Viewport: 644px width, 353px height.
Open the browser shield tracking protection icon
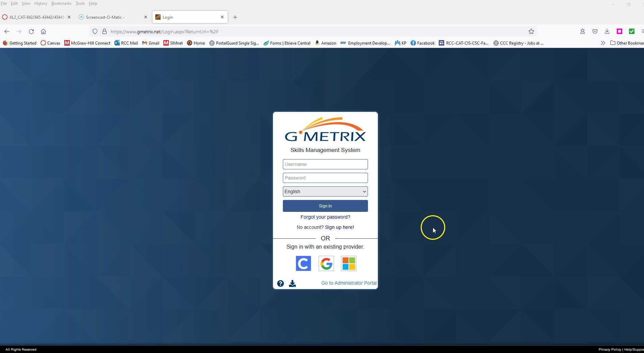coord(95,31)
